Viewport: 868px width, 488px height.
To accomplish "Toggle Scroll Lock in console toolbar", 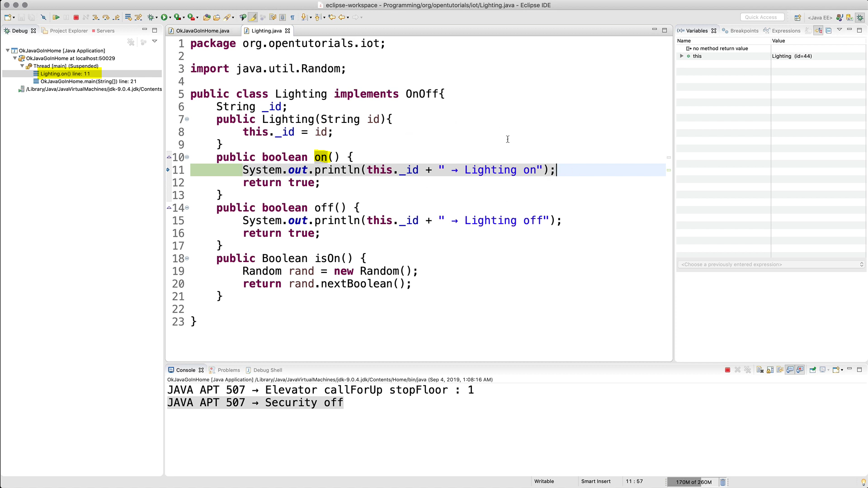I will coord(770,370).
